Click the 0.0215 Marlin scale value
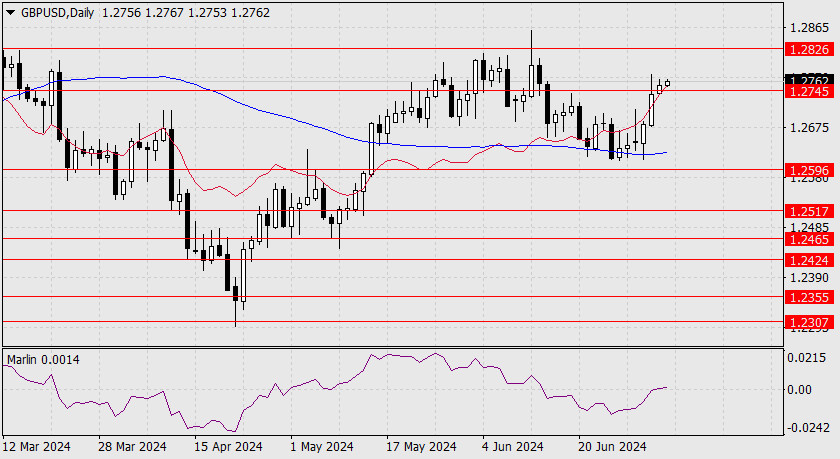This screenshot has height=459, width=840. (x=806, y=358)
